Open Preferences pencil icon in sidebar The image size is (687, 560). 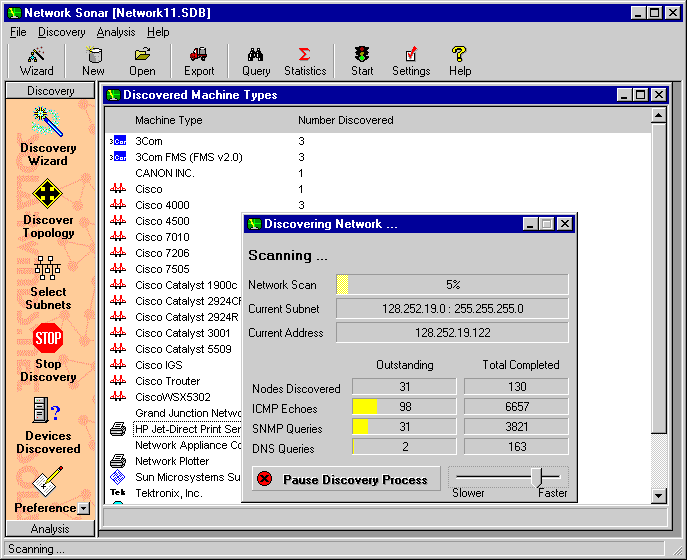48,482
